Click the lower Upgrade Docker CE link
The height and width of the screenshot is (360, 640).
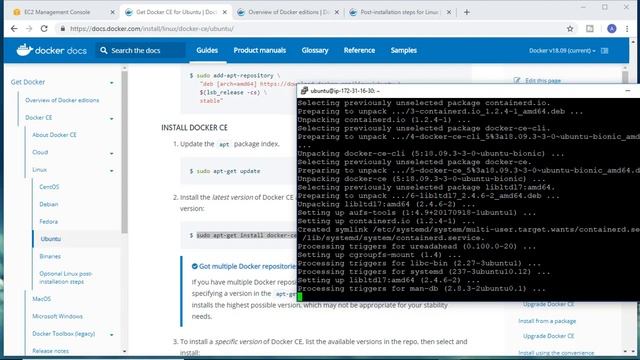pyautogui.click(x=549, y=336)
